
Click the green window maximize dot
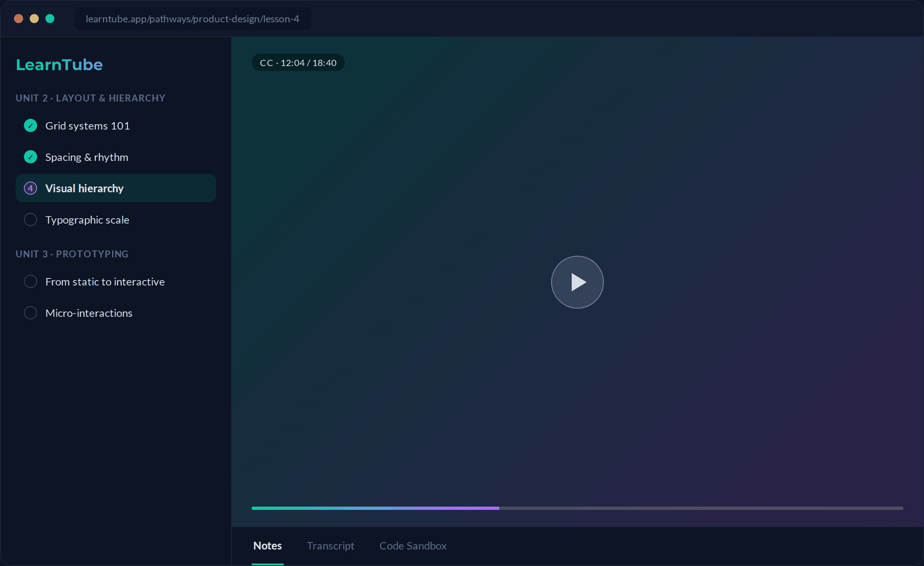[x=50, y=19]
